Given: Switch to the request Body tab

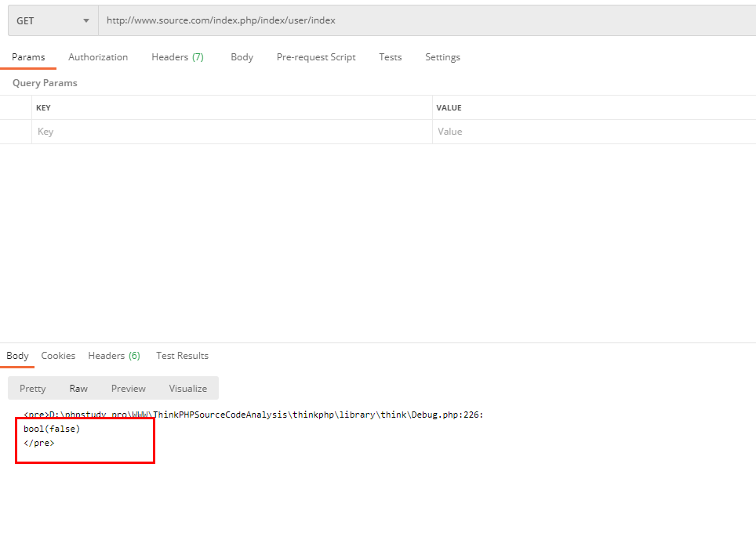Looking at the screenshot, I should [242, 57].
